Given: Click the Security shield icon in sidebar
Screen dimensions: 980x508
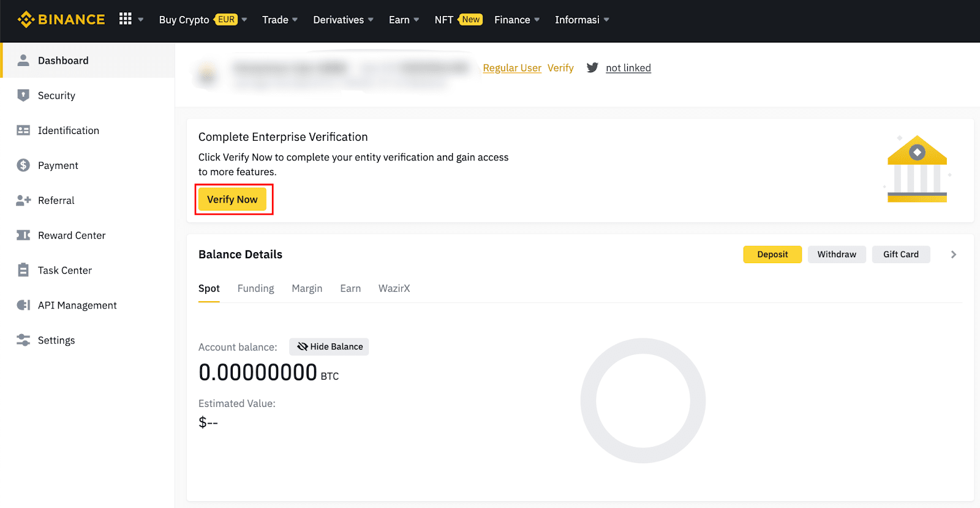Looking at the screenshot, I should [23, 95].
